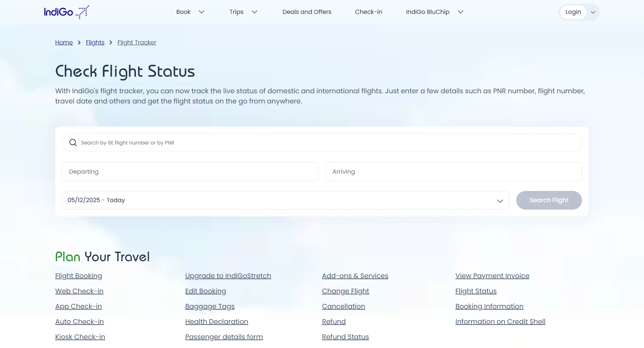
Task: Open Deals and Offers menu item
Action: click(x=307, y=12)
